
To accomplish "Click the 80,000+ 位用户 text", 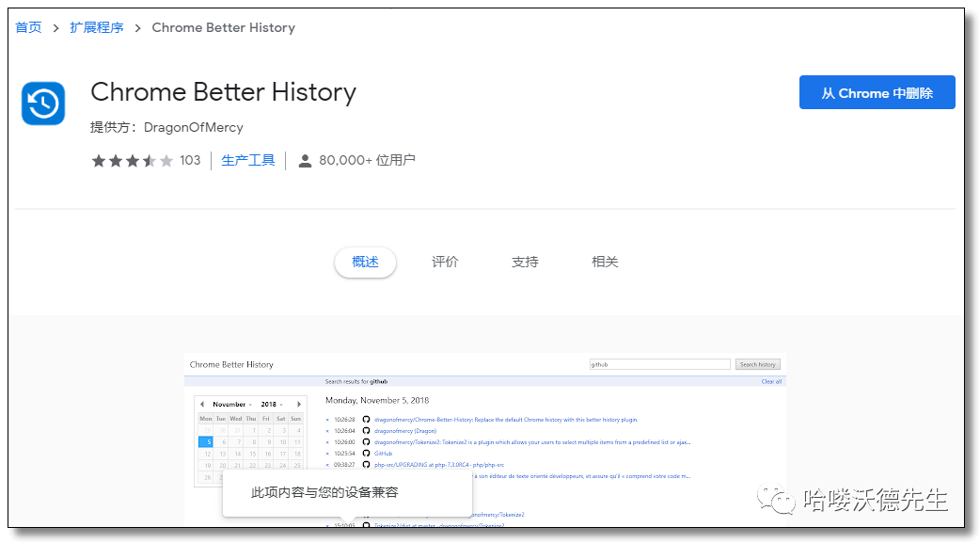I will click(367, 160).
